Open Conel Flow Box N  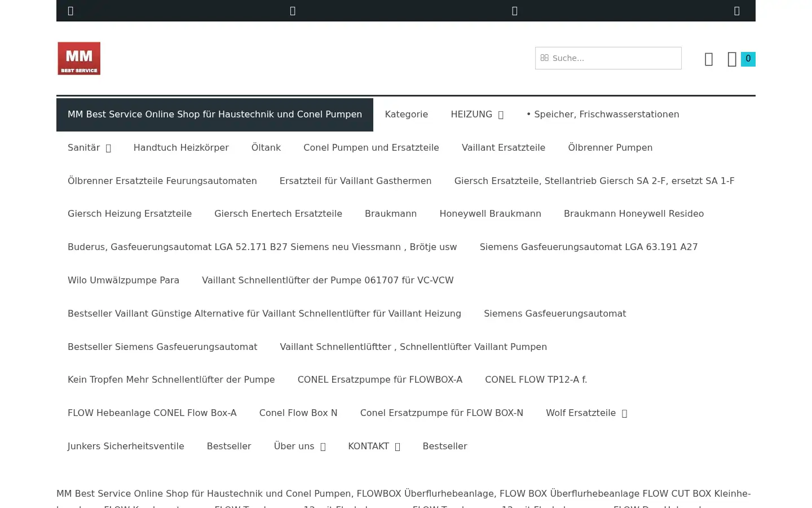[298, 413]
